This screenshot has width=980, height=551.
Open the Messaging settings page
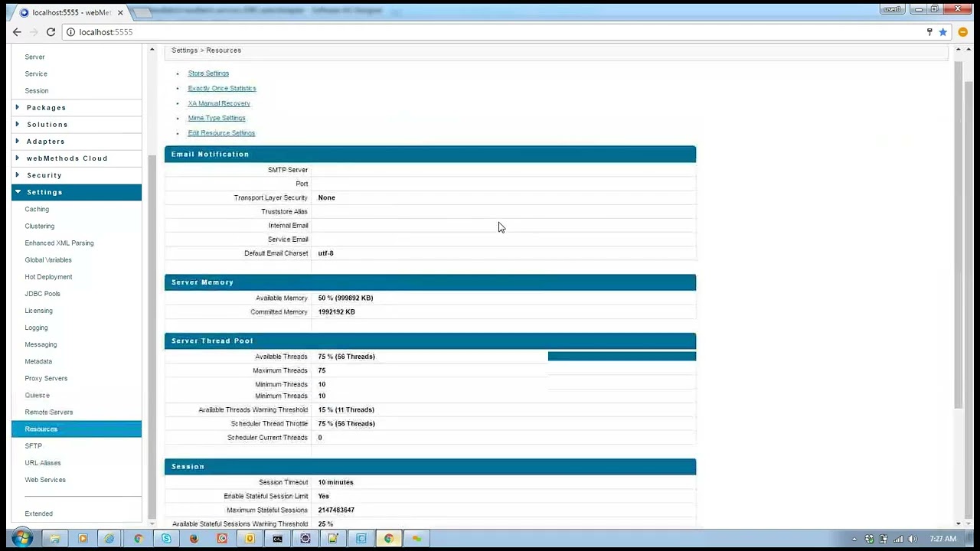pos(41,344)
